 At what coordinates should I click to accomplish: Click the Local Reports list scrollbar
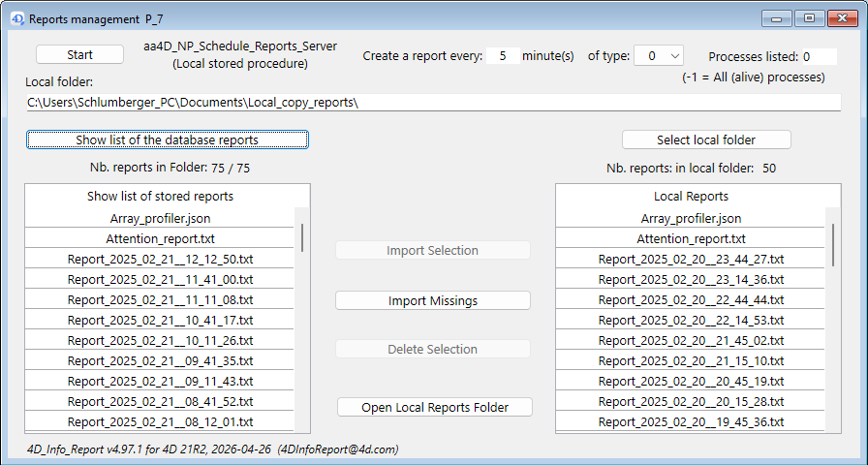pyautogui.click(x=833, y=244)
